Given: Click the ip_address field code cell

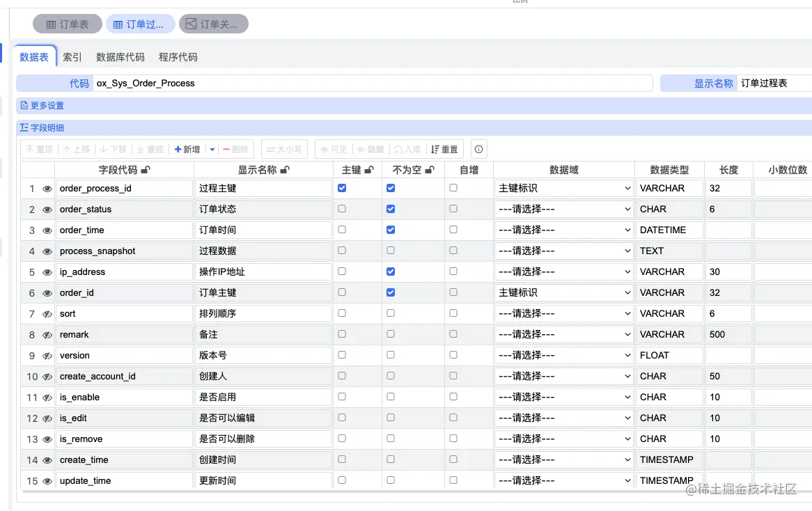Looking at the screenshot, I should tap(124, 272).
